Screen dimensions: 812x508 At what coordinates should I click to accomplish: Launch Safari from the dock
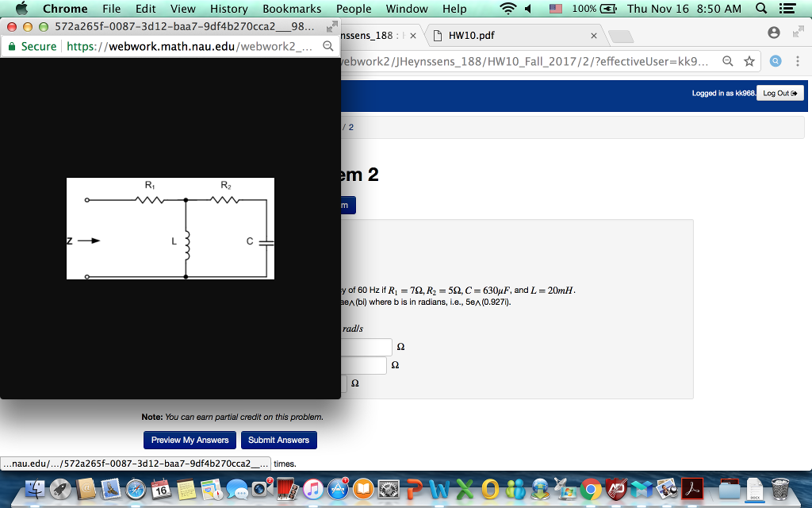(136, 489)
